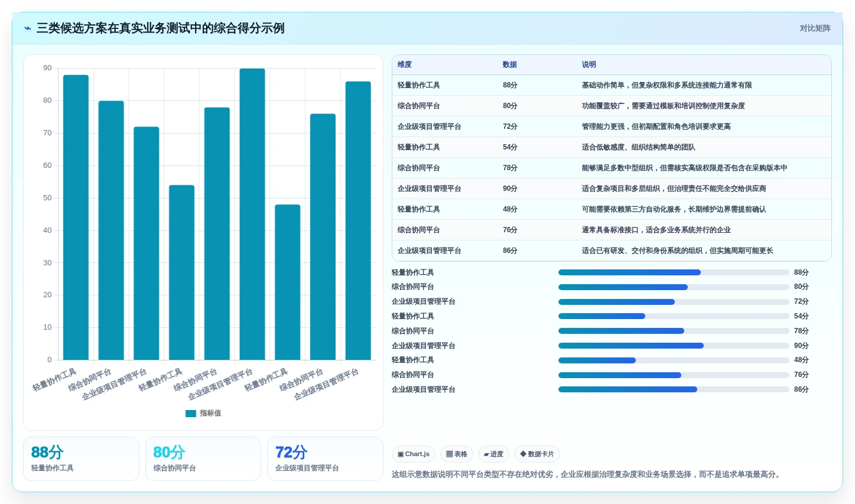Click the progress bar labeled 76分
Viewport: 855px width, 504px height.
(674, 375)
